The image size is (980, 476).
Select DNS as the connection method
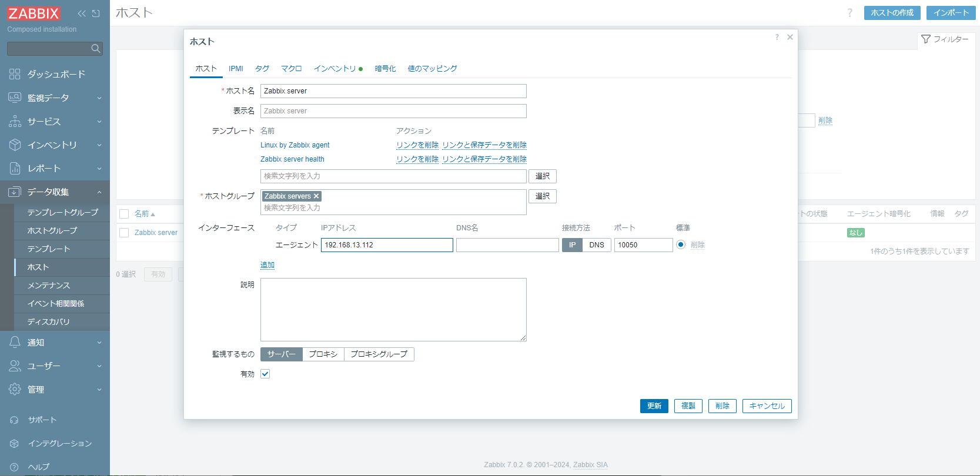point(597,245)
